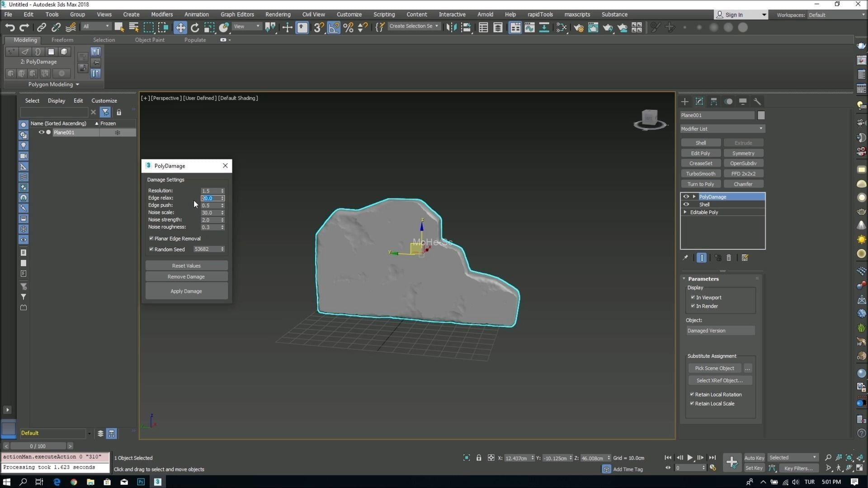Screen dimensions: 868x488
Task: Click the Apply Damage button
Action: 186,291
